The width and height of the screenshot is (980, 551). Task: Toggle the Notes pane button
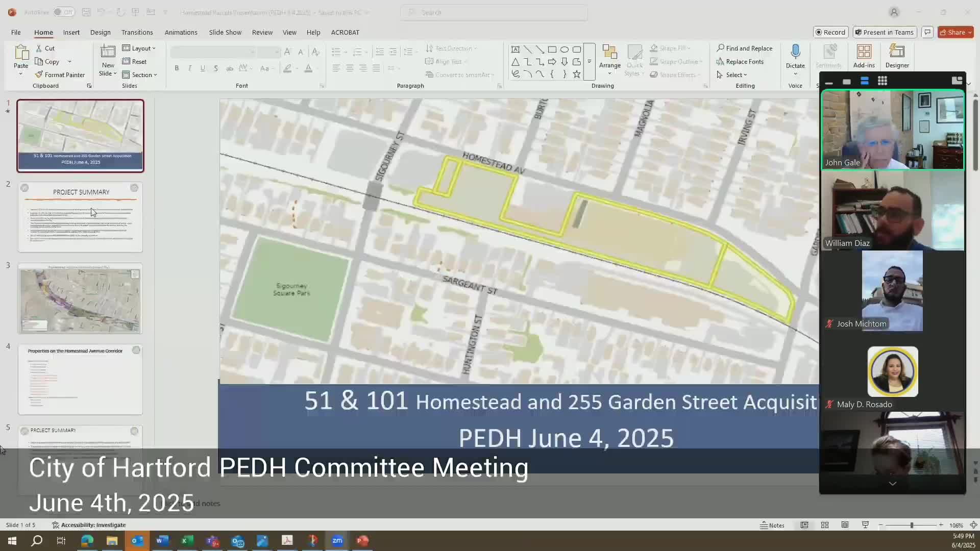click(772, 525)
